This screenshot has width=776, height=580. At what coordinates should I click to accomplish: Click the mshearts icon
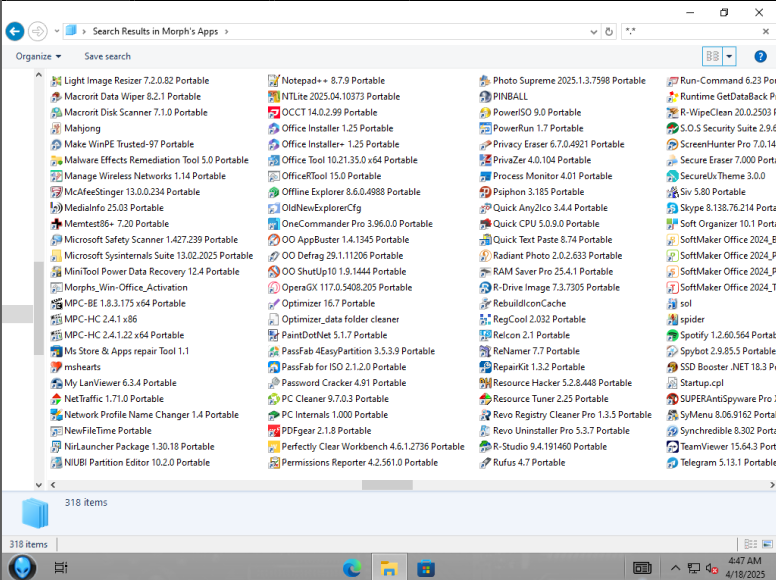click(x=56, y=367)
